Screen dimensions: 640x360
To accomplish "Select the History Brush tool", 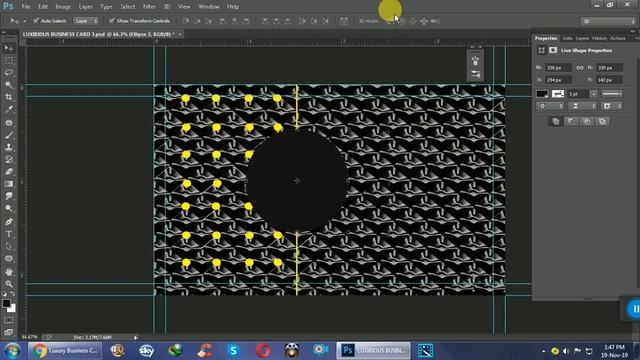I will 9,160.
